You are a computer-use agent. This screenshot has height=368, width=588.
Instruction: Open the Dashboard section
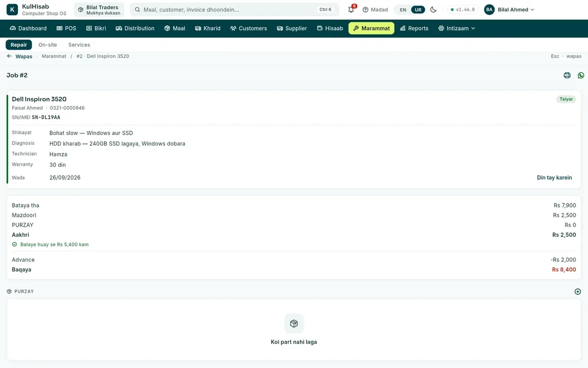coord(28,28)
